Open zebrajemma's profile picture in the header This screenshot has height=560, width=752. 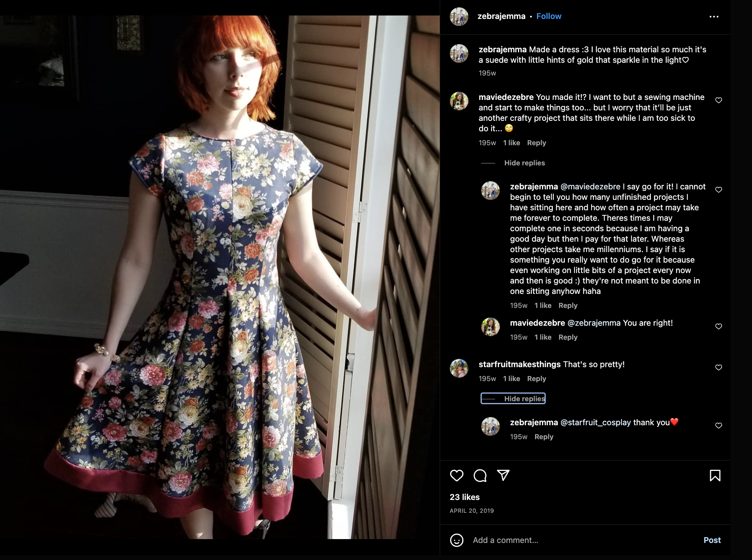(x=459, y=17)
